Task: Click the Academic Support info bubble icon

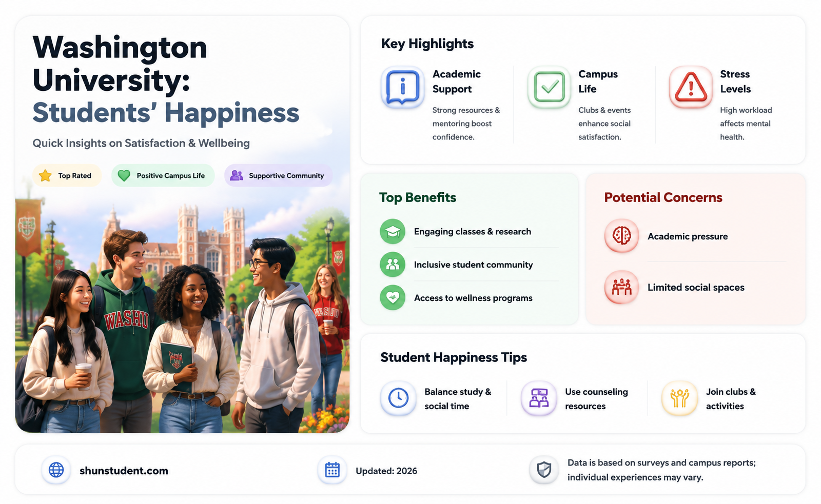Action: [x=403, y=87]
